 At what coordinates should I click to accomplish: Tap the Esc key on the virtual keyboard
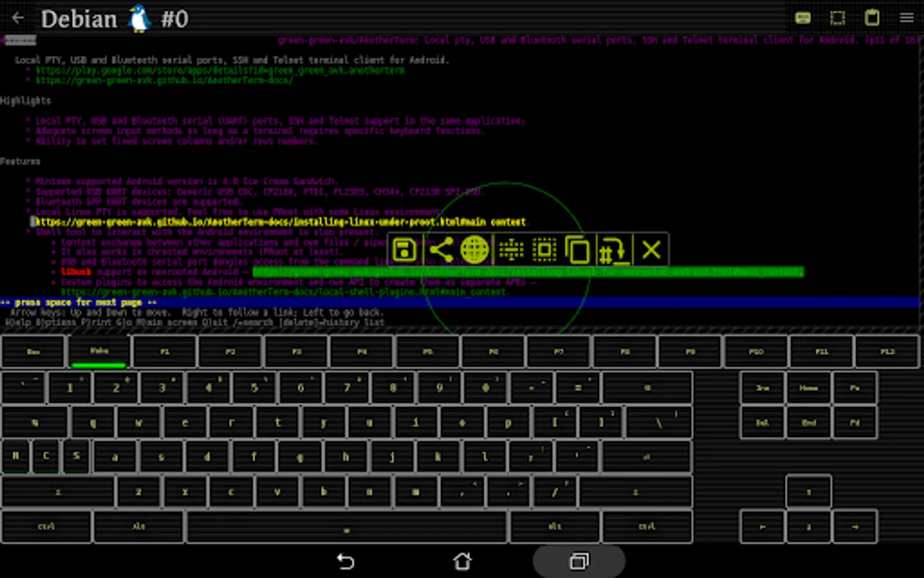[33, 352]
